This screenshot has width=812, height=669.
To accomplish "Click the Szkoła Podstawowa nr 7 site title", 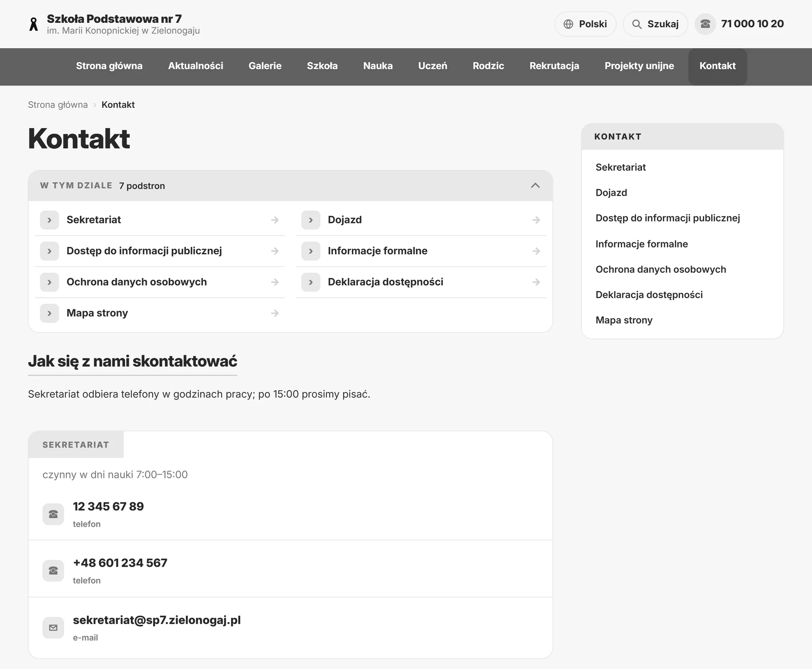I will point(114,19).
